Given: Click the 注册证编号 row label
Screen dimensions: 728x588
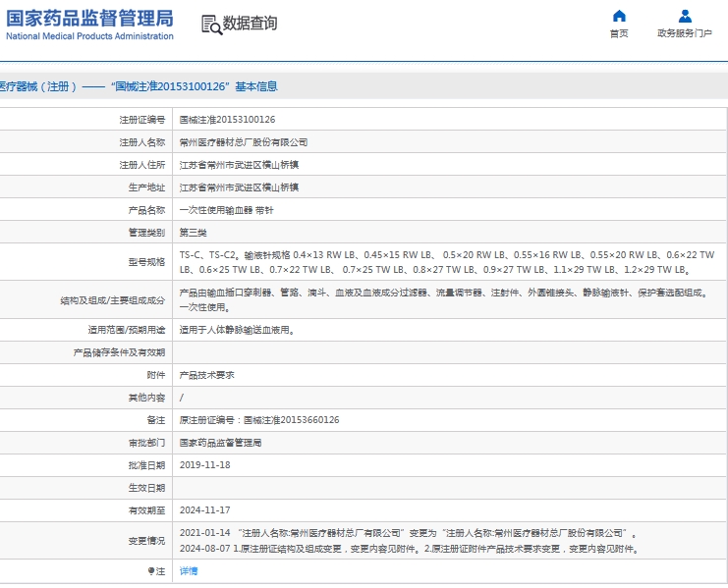Looking at the screenshot, I should click(x=142, y=120).
